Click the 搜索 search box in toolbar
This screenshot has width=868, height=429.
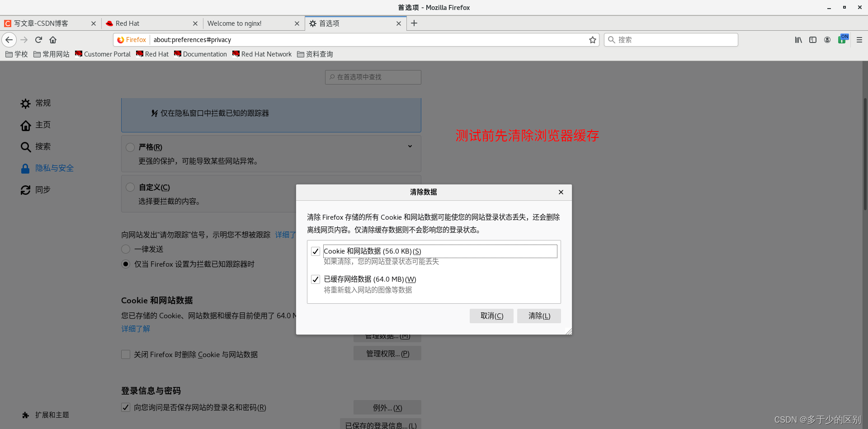pos(671,40)
